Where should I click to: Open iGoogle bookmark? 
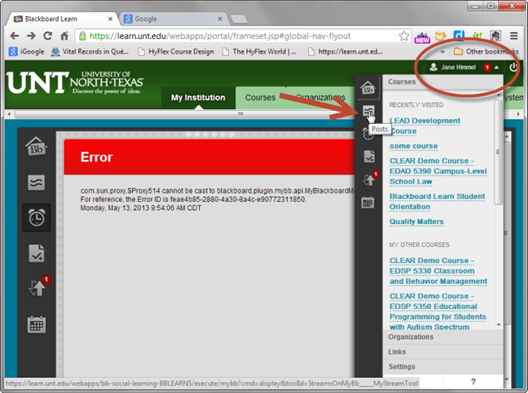27,52
